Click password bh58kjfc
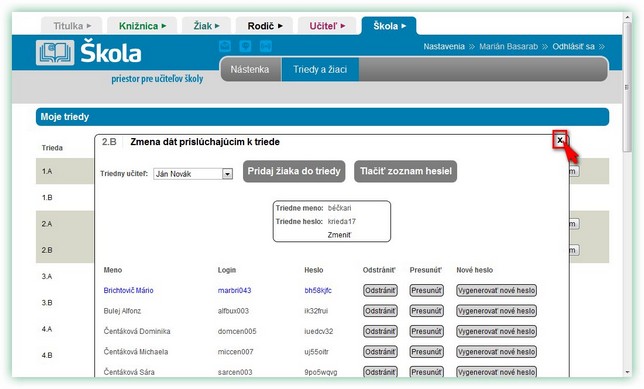Image resolution: width=644 pixels, height=389 pixels. (318, 290)
